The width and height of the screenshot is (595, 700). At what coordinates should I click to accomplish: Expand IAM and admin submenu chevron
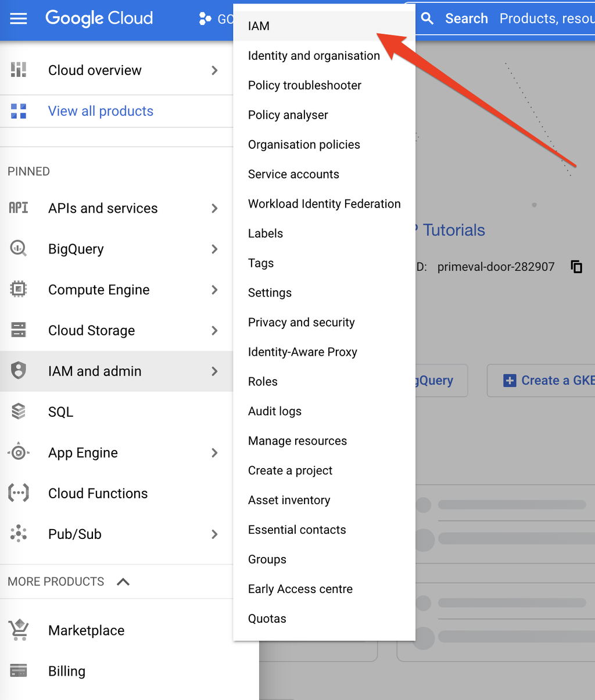(x=214, y=371)
